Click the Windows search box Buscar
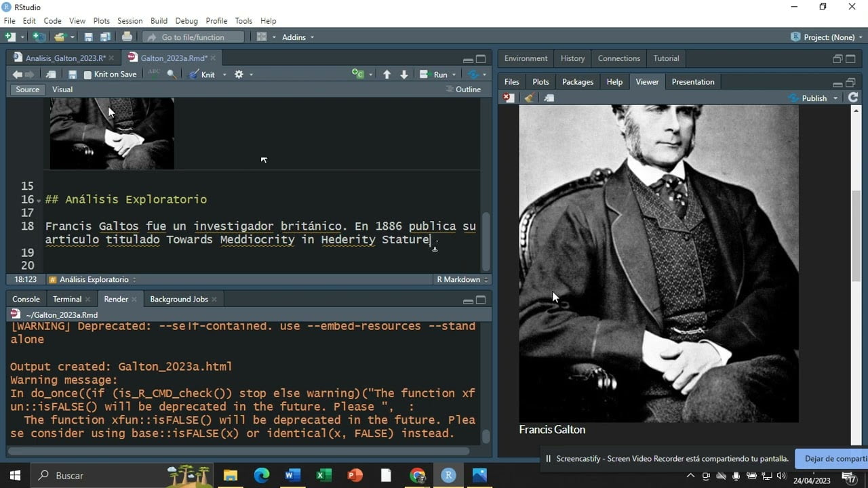This screenshot has height=488, width=868. (x=122, y=476)
